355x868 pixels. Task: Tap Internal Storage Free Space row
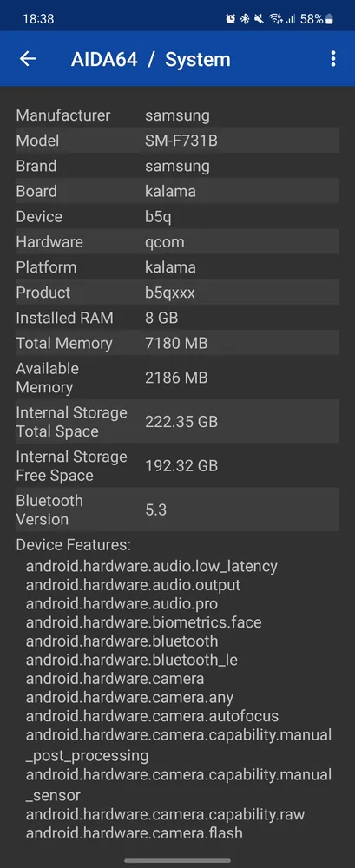(x=177, y=465)
